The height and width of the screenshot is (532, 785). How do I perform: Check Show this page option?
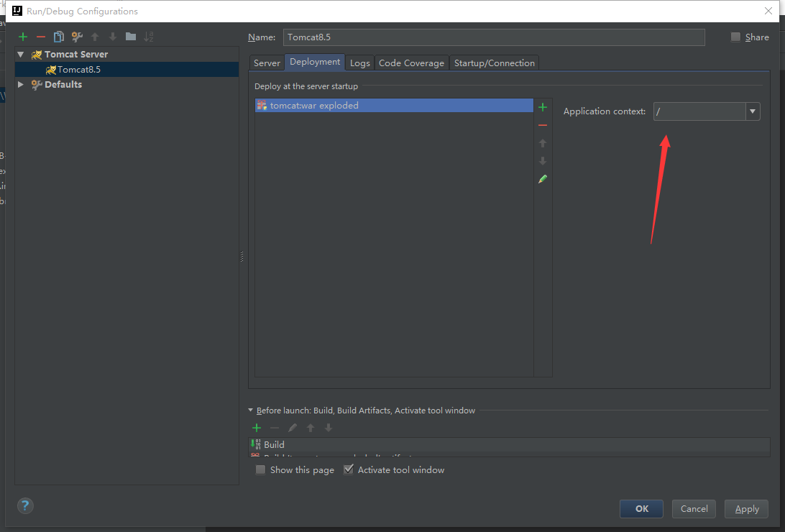click(x=260, y=470)
